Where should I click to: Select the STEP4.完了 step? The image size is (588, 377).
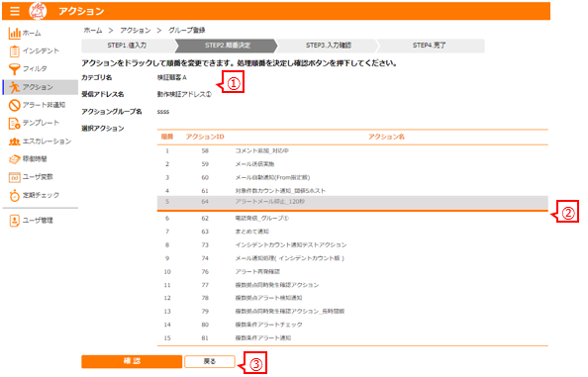(x=430, y=46)
